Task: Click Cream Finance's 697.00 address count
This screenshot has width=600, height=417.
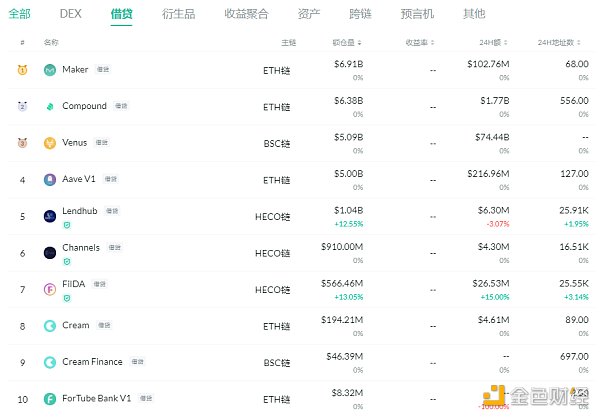Action: (574, 357)
